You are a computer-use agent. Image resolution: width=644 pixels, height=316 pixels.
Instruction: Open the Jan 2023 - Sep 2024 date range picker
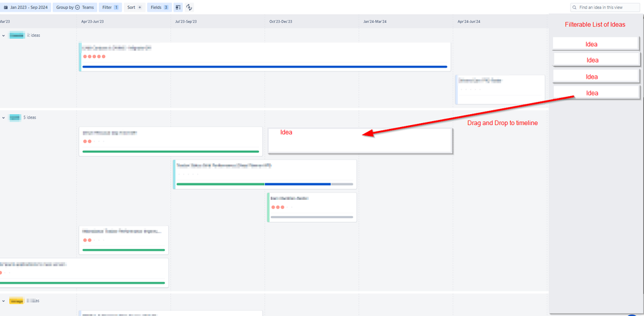click(x=26, y=7)
